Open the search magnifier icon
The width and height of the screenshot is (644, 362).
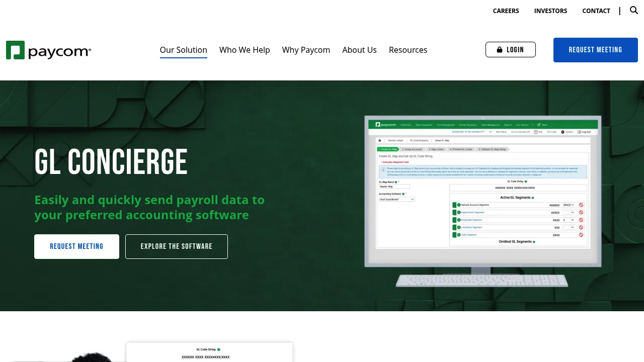point(634,10)
